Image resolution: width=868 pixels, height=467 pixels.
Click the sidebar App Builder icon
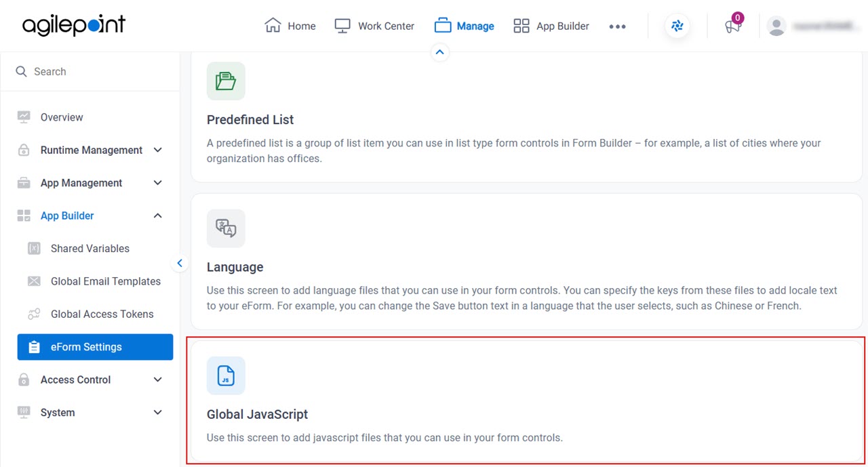(24, 216)
